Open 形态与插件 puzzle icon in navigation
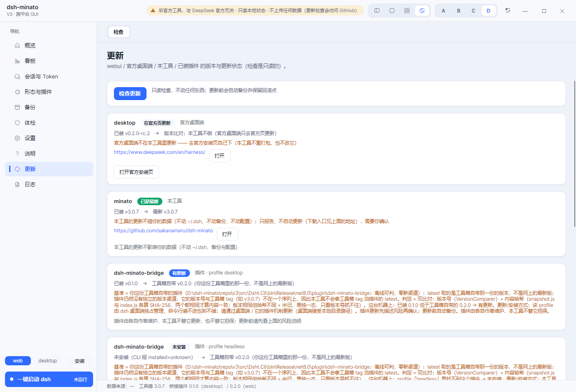Screen dimensions: 576x392 pos(17,92)
